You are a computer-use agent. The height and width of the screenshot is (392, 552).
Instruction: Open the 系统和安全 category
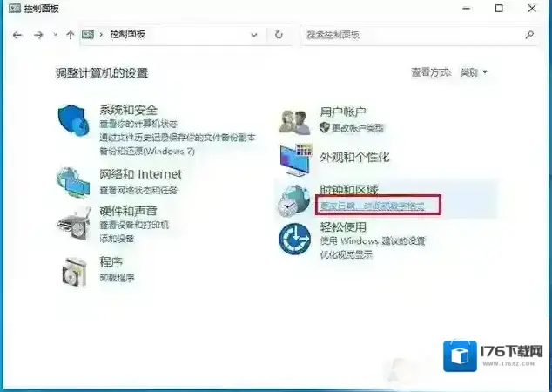click(x=129, y=110)
